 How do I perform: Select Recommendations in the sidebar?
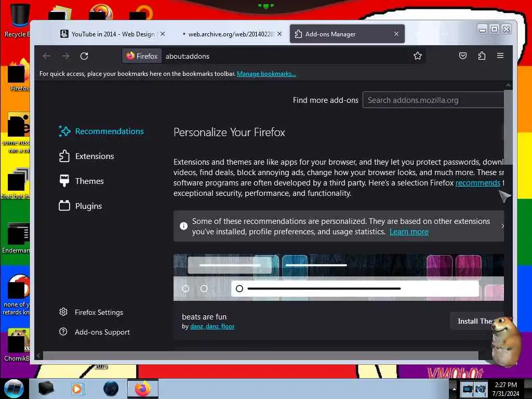(101, 131)
